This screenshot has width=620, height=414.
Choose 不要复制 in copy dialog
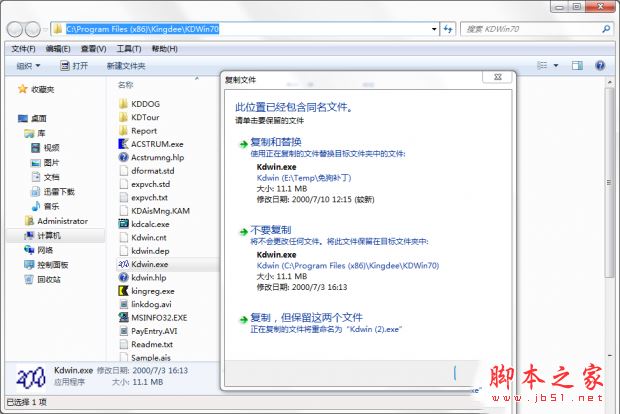pyautogui.click(x=271, y=230)
